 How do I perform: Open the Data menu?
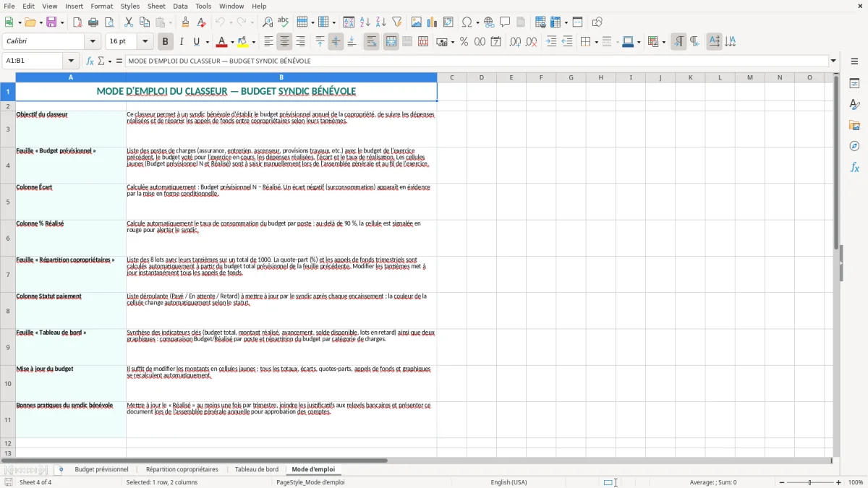[180, 6]
